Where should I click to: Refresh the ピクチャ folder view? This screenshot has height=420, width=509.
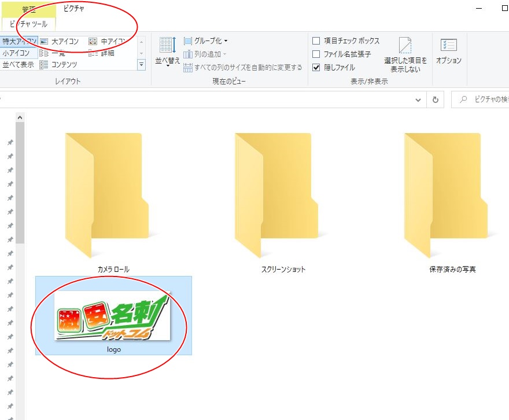point(436,100)
